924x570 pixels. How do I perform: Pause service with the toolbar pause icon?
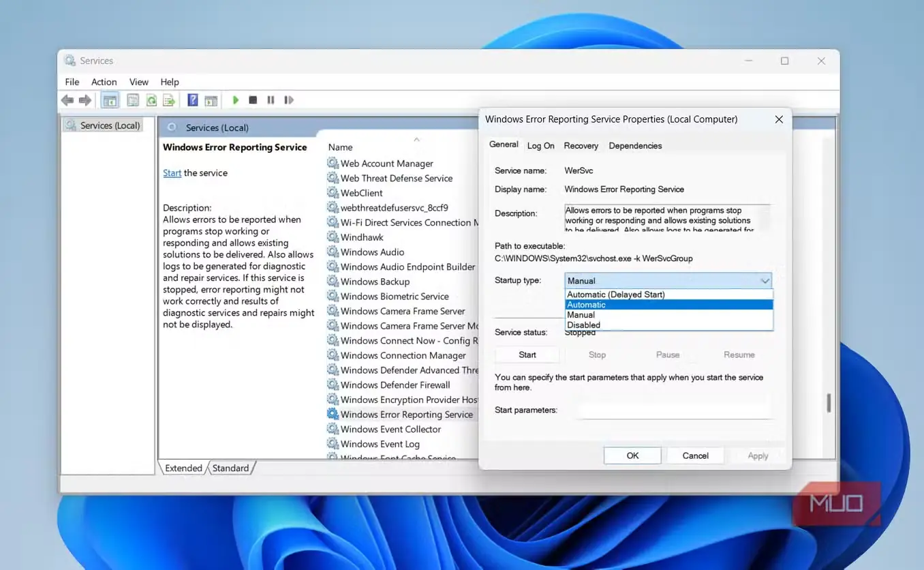coord(271,100)
